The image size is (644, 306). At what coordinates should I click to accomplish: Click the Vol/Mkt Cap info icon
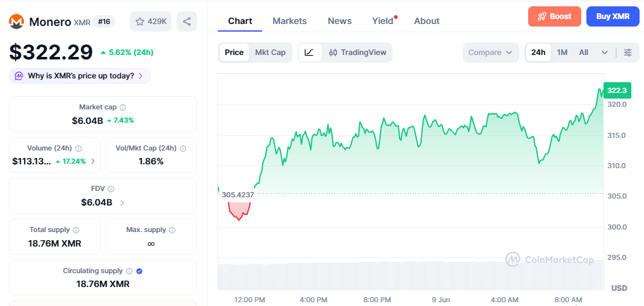click(183, 148)
